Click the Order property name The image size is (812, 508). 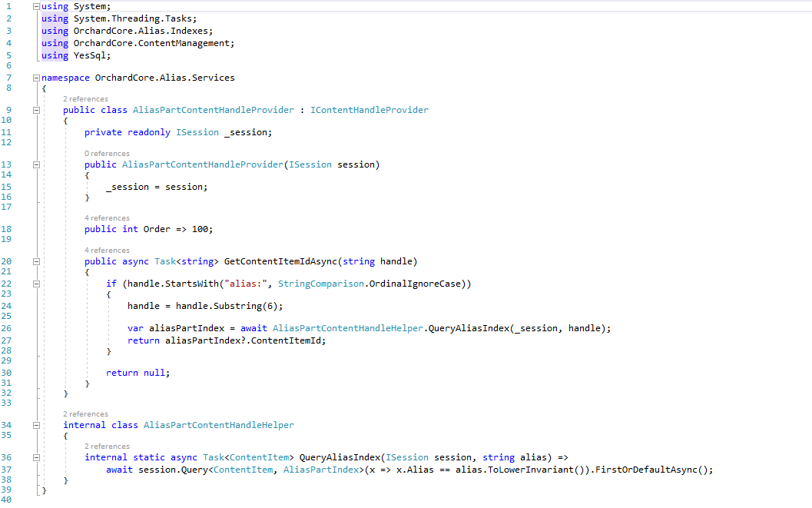(x=157, y=229)
